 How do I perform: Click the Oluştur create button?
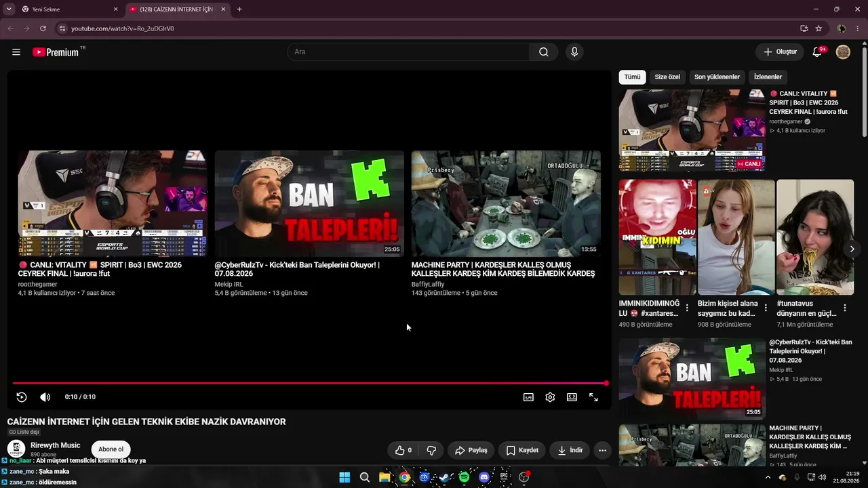(x=780, y=52)
